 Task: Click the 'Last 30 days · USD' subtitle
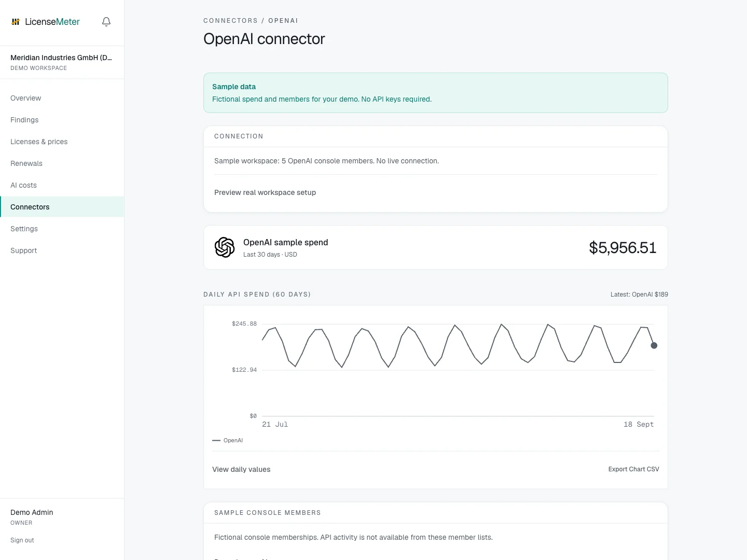tap(270, 255)
